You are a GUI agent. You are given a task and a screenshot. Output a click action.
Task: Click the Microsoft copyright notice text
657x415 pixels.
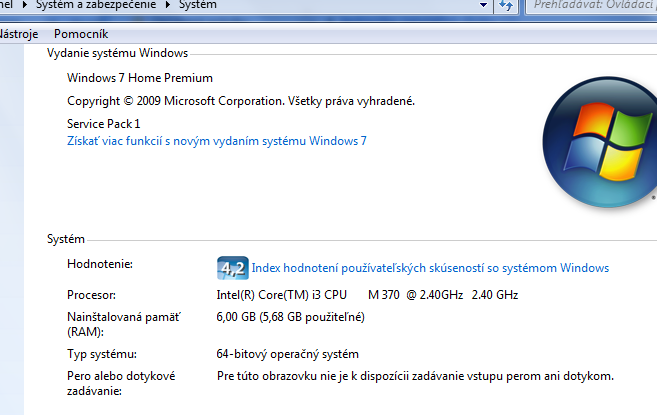point(240,101)
